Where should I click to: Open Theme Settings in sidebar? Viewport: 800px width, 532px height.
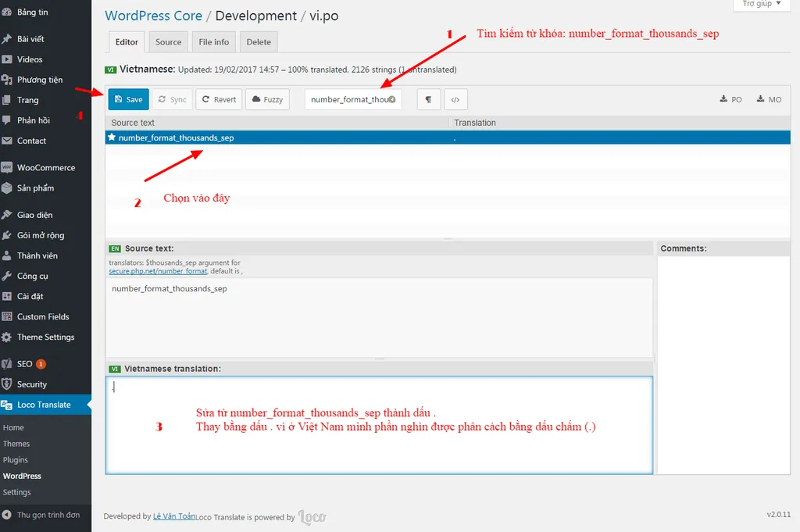45,337
